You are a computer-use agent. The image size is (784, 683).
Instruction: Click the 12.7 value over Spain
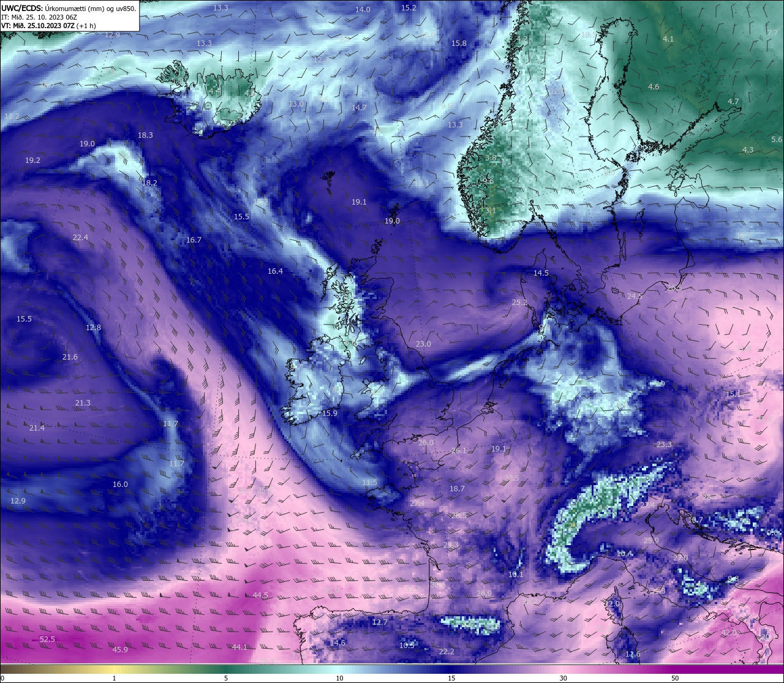tap(380, 622)
